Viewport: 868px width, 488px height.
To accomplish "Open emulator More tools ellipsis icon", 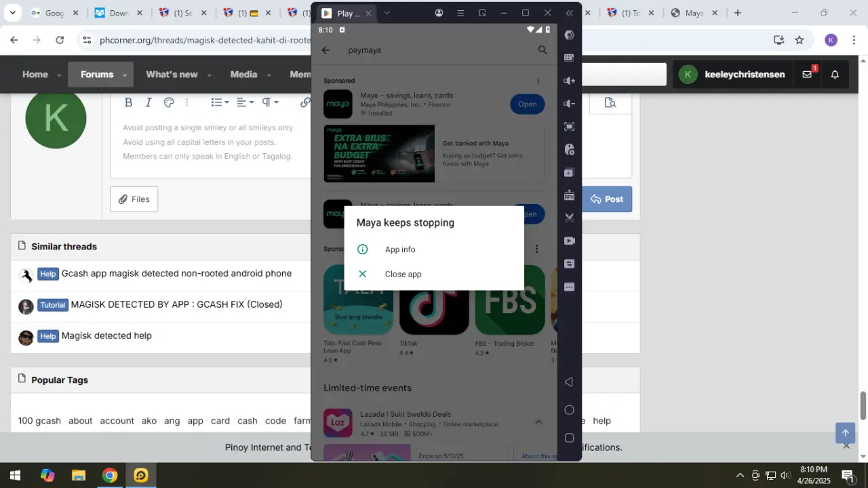I will [x=569, y=287].
